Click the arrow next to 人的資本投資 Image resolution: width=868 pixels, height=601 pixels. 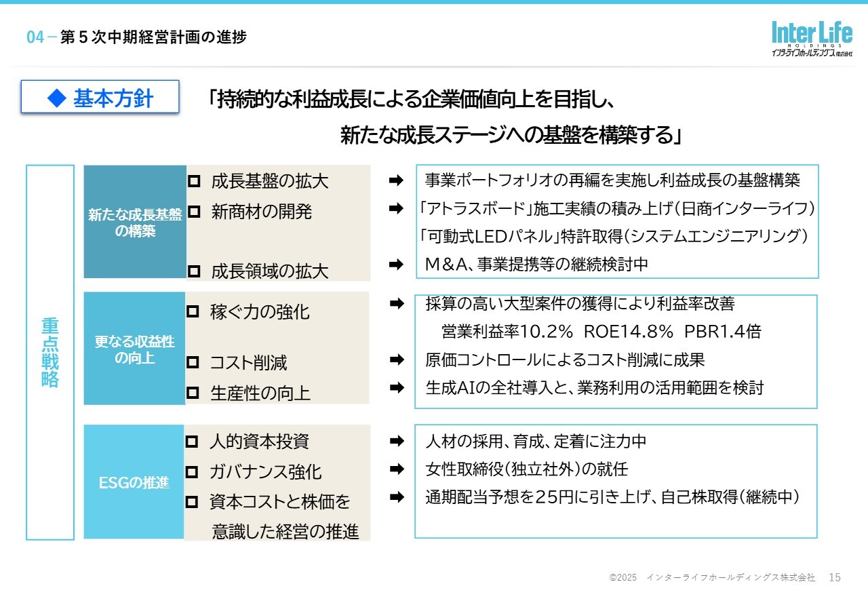coord(397,442)
